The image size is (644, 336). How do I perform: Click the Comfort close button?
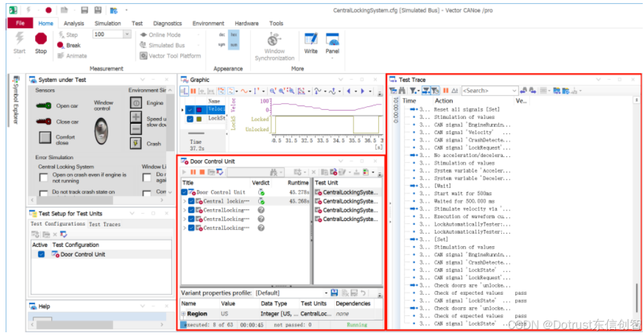(x=45, y=137)
